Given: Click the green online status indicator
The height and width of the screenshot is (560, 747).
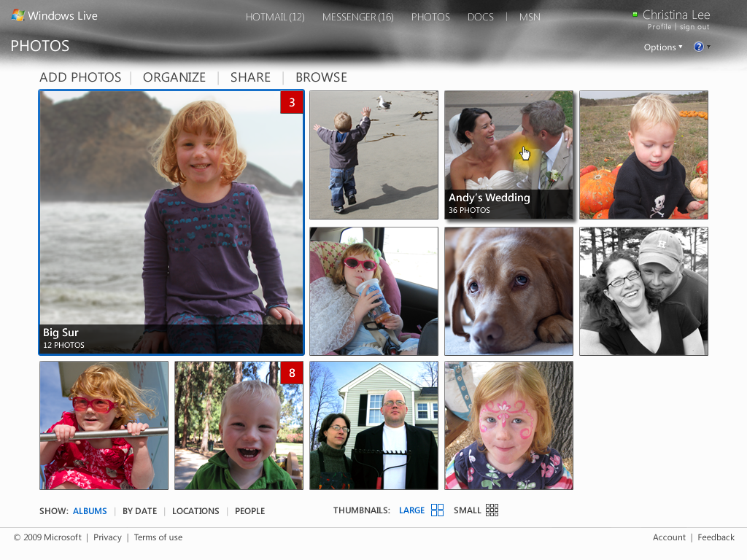Looking at the screenshot, I should point(635,15).
